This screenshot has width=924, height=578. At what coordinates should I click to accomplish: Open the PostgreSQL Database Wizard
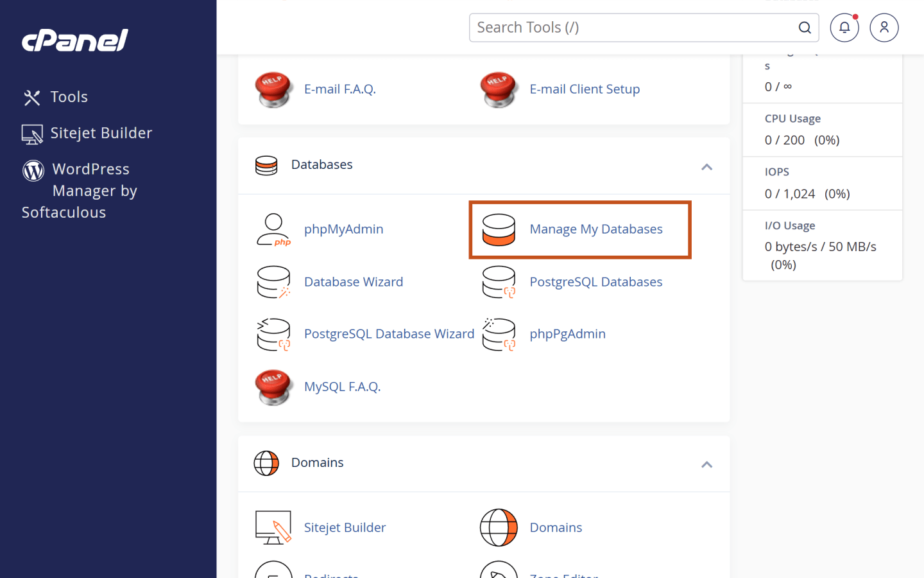coord(389,334)
